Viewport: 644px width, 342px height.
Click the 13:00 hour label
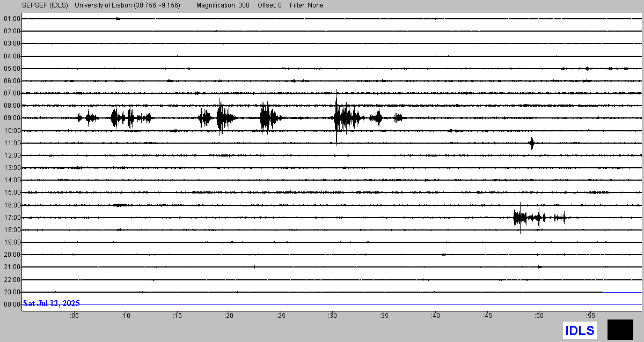pyautogui.click(x=11, y=168)
